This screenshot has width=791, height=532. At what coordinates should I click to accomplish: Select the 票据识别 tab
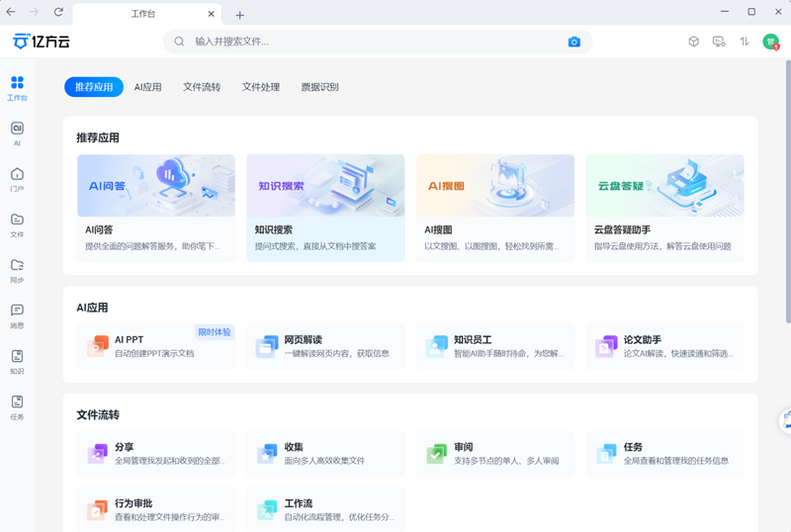[x=320, y=87]
